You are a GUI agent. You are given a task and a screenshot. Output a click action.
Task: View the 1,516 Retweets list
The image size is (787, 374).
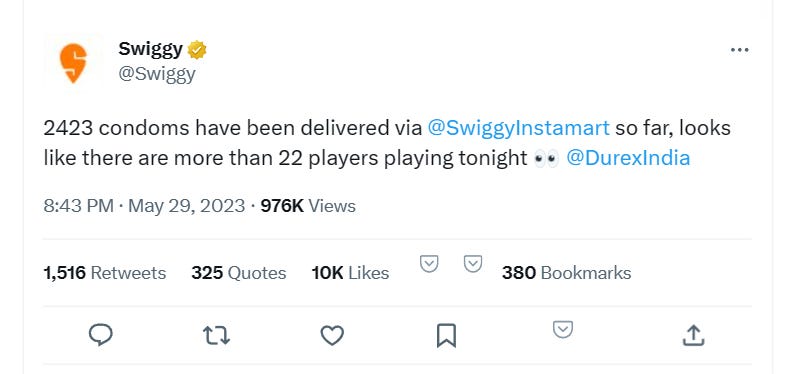[104, 273]
